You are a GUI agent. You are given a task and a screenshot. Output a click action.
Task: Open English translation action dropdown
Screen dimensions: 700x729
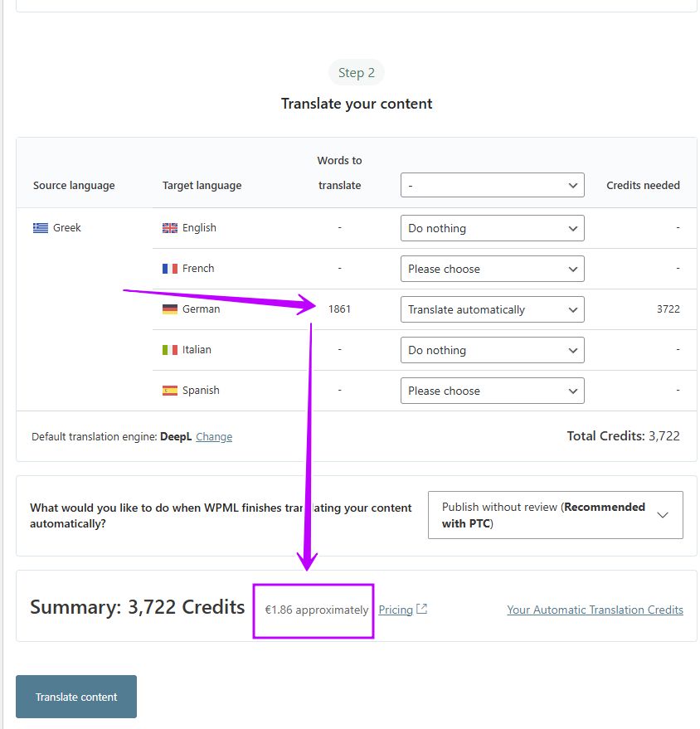pos(492,228)
